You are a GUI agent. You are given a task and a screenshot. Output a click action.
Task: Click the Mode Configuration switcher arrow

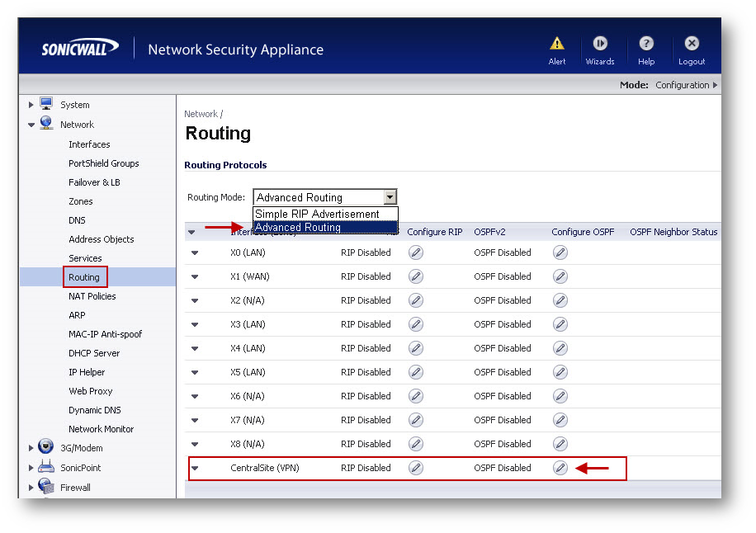pyautogui.click(x=715, y=85)
